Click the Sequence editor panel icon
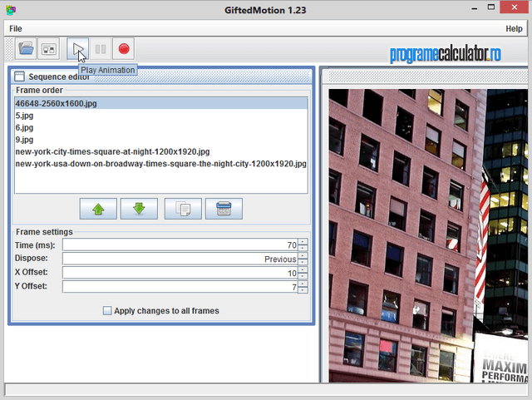Viewport: 532px width, 400px height. (19, 77)
